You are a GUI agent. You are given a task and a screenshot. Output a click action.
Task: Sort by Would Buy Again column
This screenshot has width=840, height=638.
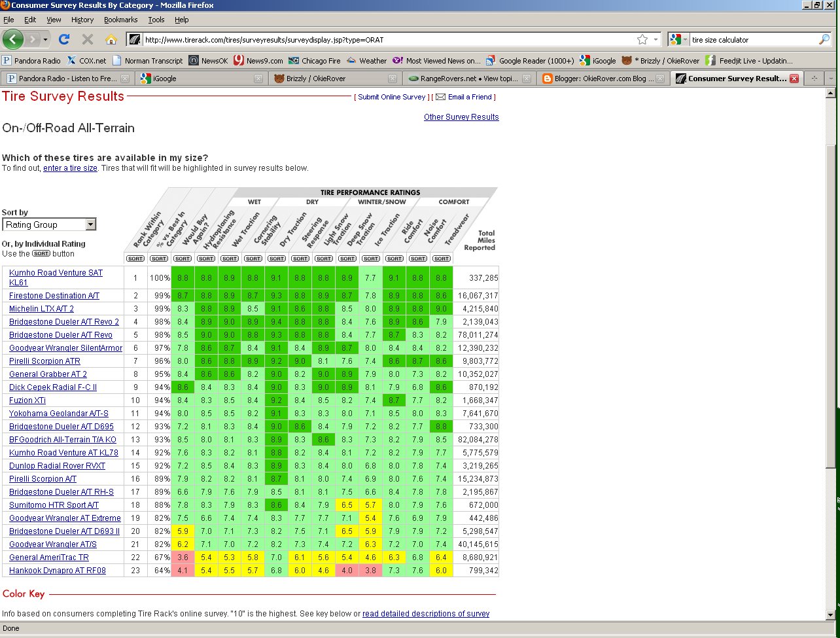[183, 258]
